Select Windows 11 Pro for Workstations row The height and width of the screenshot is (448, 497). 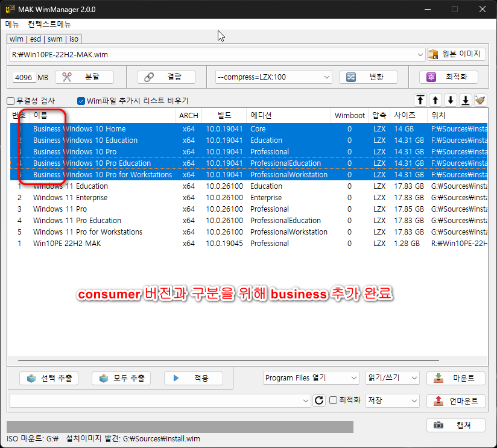click(249, 232)
